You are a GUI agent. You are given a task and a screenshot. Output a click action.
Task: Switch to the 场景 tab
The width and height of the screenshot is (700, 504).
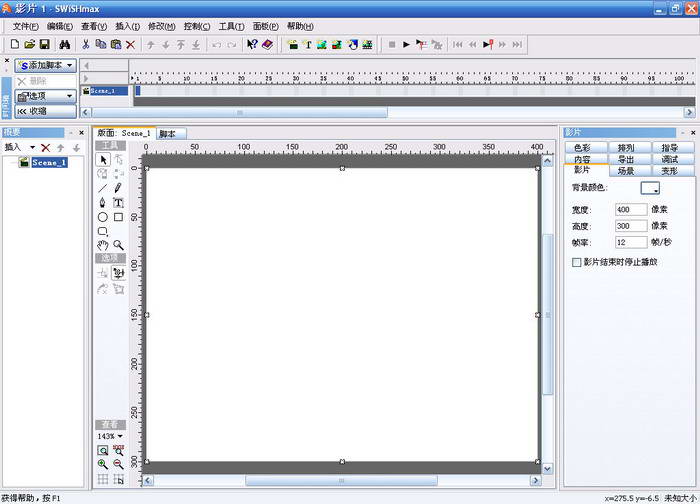pos(626,171)
